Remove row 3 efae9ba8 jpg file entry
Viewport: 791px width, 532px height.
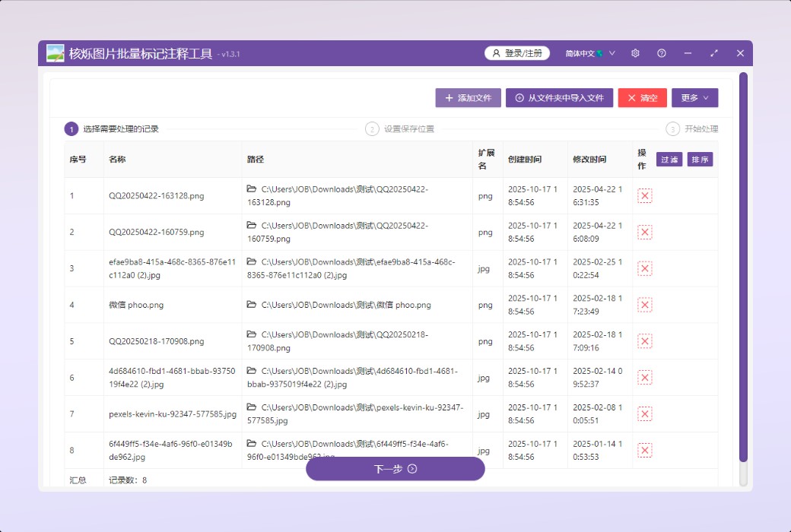[x=645, y=268]
